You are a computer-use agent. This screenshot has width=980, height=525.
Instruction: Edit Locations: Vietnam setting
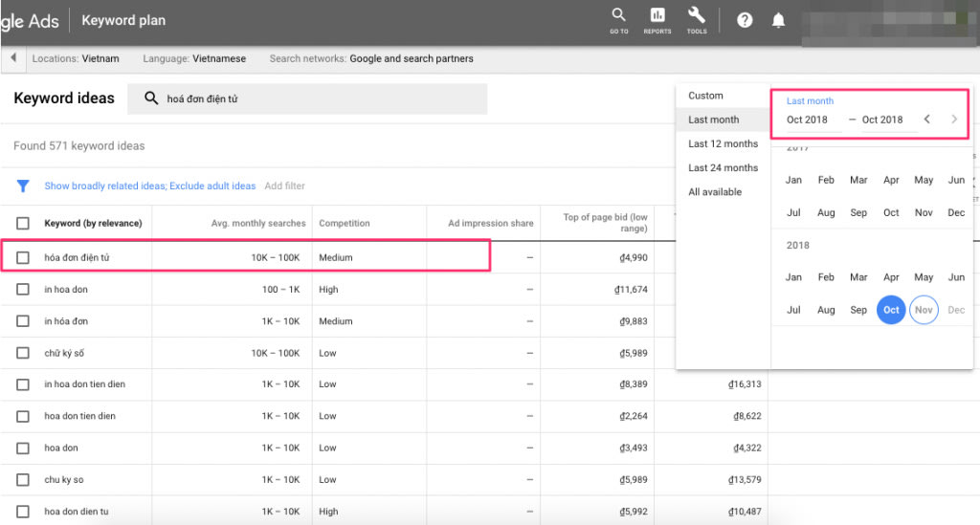[x=76, y=58]
